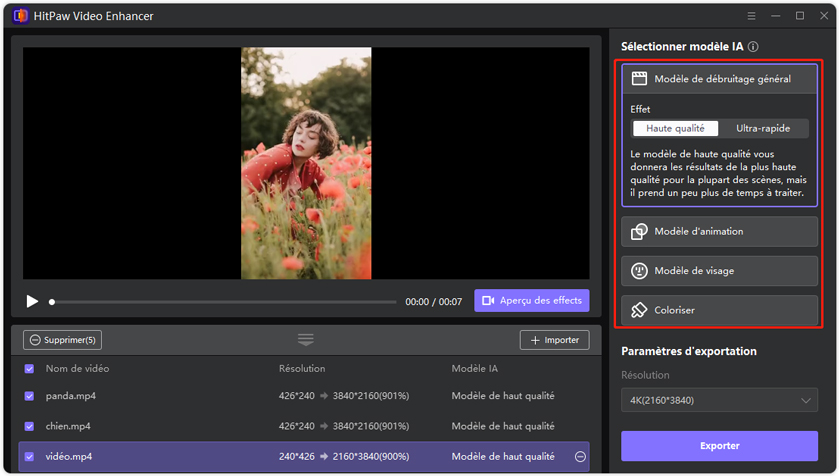The width and height of the screenshot is (839, 476).
Task: Remove vidéo.mp4 with the minus icon
Action: click(580, 457)
